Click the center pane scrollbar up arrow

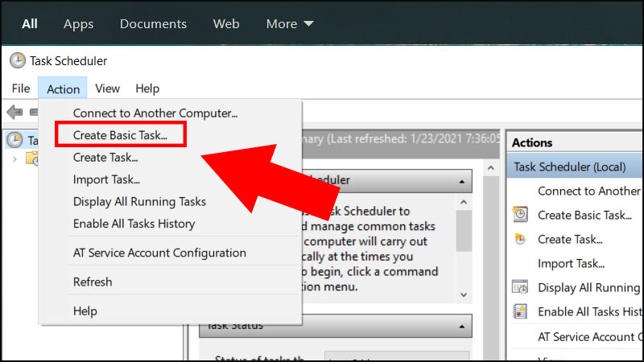[491, 168]
